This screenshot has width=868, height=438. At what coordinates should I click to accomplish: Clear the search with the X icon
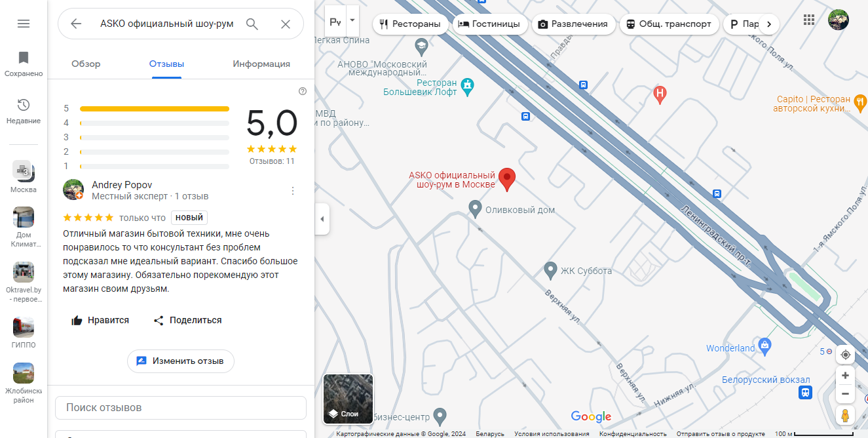pos(286,24)
